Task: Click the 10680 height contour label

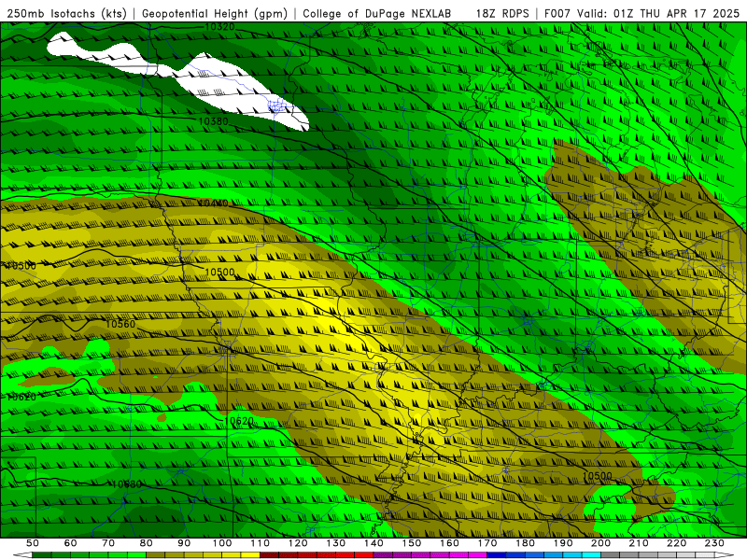Action: [127, 484]
